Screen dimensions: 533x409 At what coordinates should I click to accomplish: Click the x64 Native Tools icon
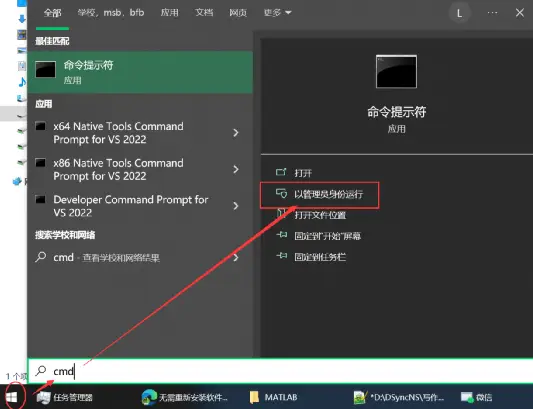[40, 126]
